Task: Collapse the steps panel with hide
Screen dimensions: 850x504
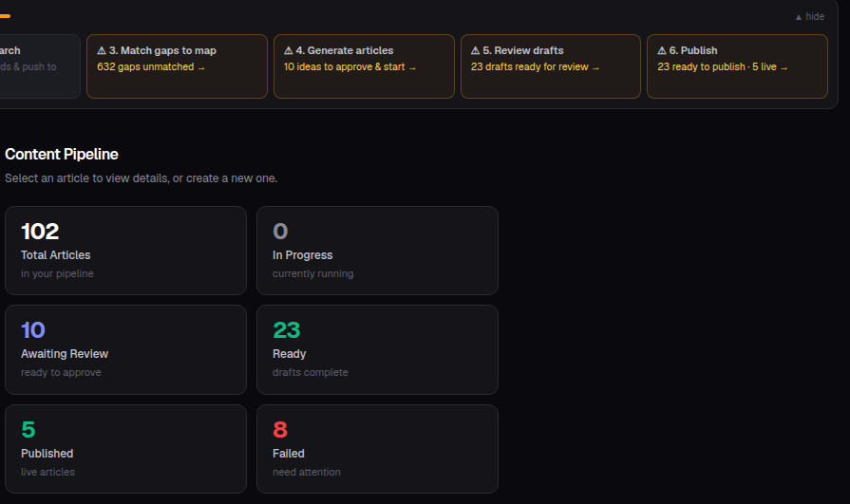Action: (810, 17)
